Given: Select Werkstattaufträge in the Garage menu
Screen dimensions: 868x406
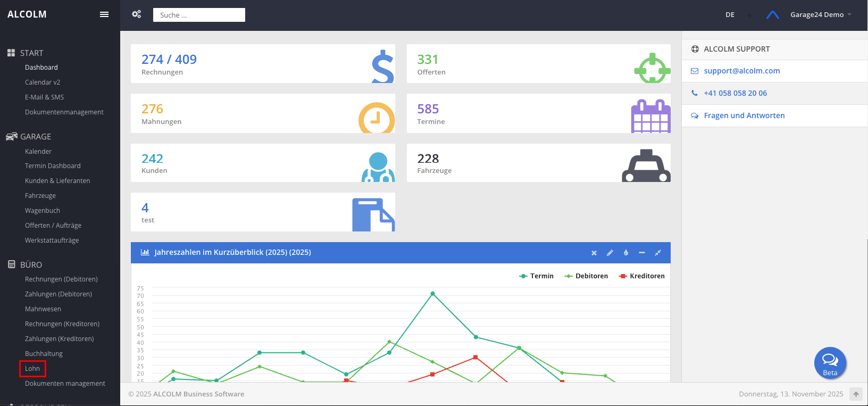Looking at the screenshot, I should (52, 241).
